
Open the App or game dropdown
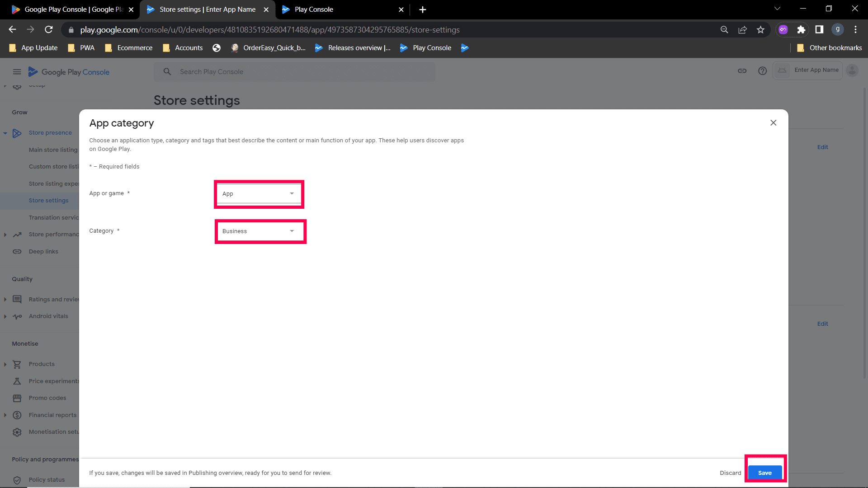click(259, 194)
